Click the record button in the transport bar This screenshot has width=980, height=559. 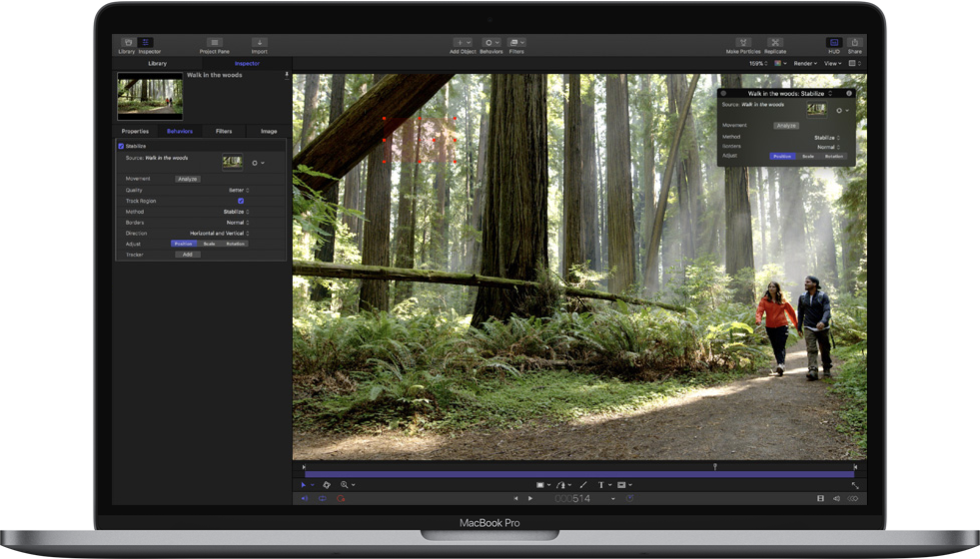341,498
